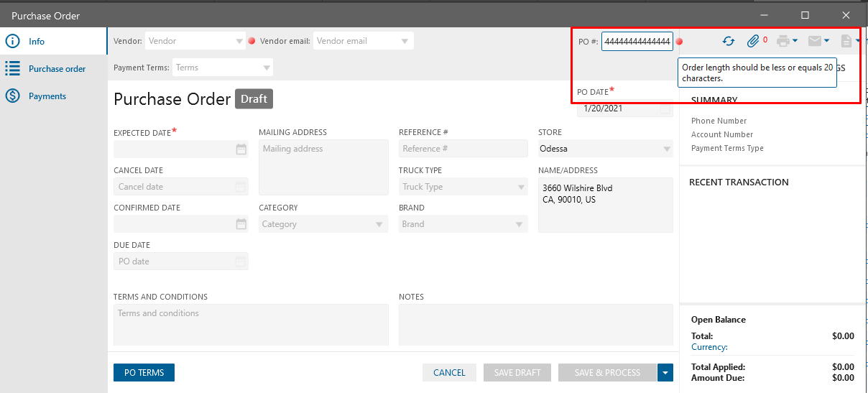The image size is (868, 393).
Task: Click the Currency link under Open Balance
Action: point(709,347)
